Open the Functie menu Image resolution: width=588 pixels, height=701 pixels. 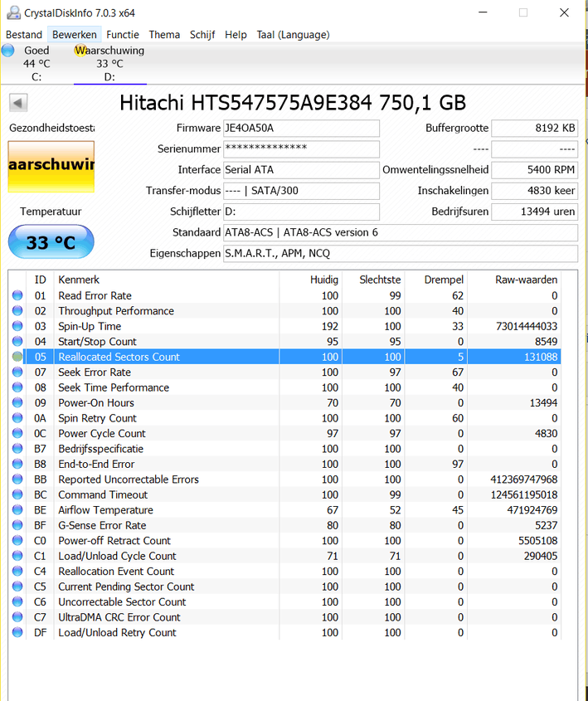point(123,34)
